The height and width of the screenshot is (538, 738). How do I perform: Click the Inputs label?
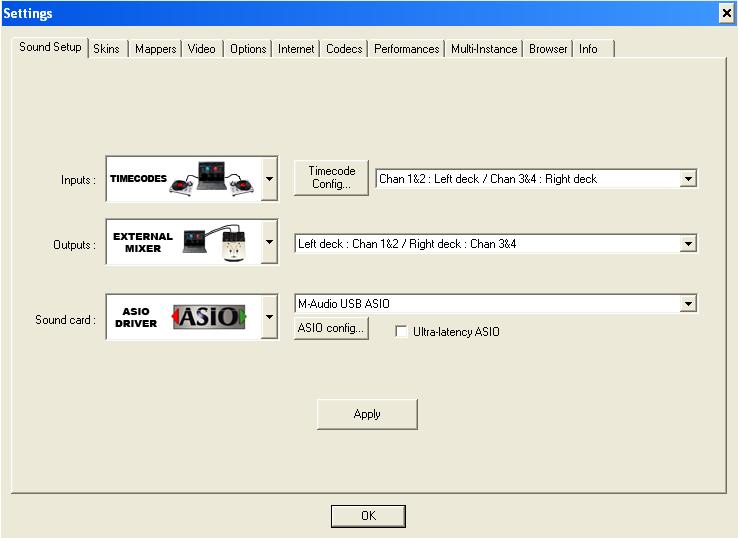click(x=78, y=180)
